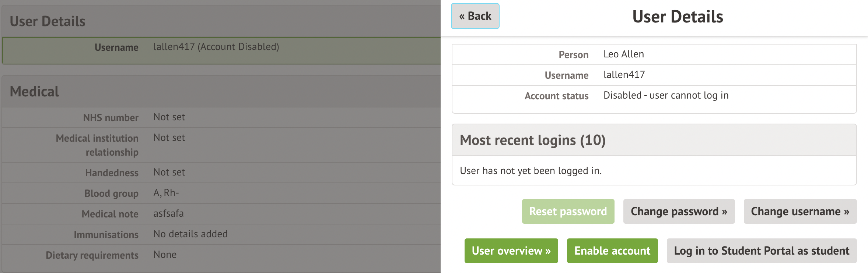Open the Change password page
Image resolution: width=868 pixels, height=273 pixels.
point(679,212)
